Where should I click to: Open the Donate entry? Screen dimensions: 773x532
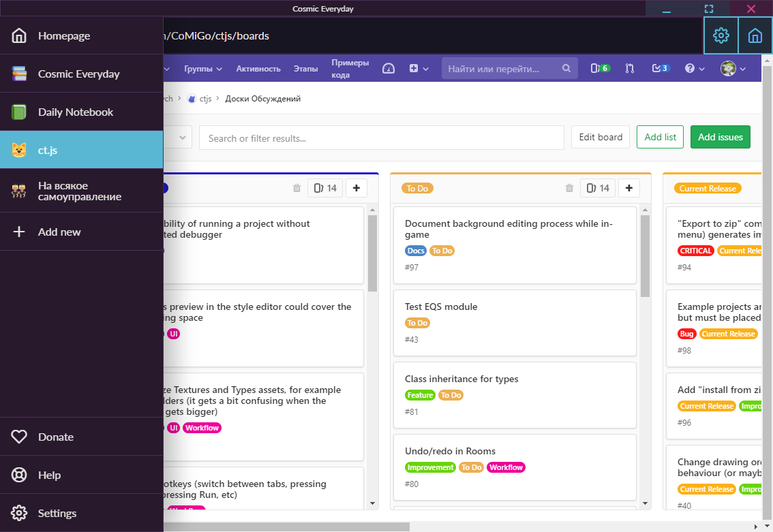coord(81,437)
